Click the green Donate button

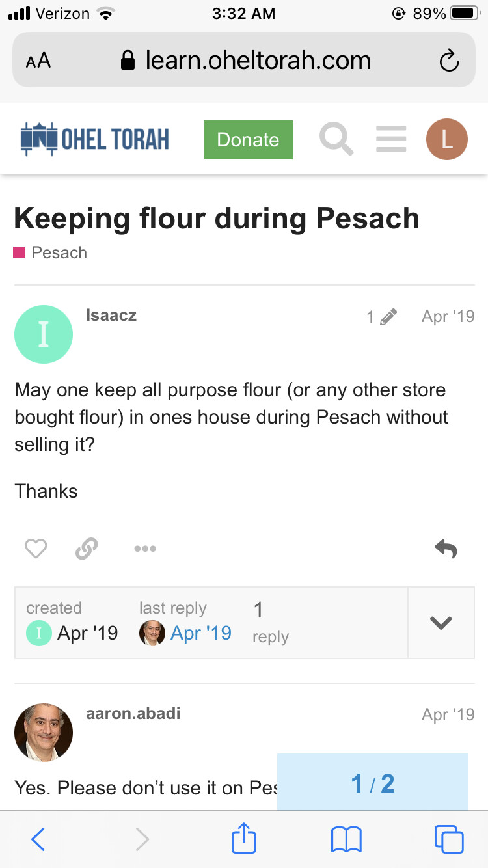(x=248, y=140)
